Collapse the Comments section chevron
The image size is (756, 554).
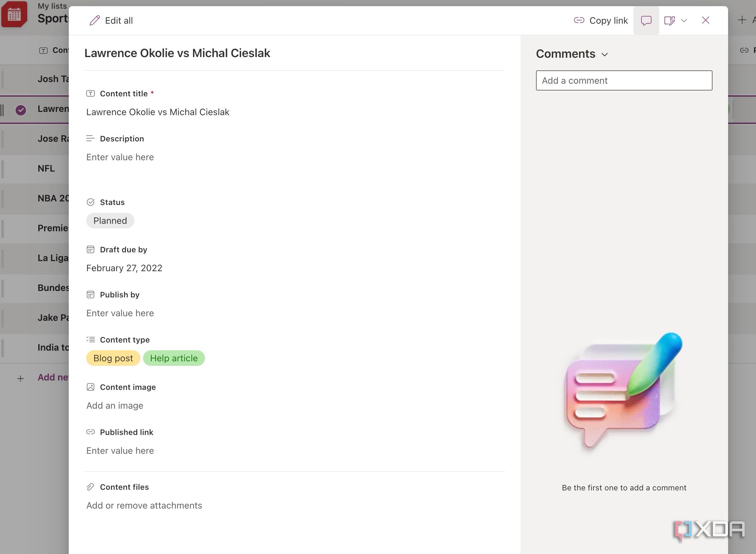click(605, 54)
